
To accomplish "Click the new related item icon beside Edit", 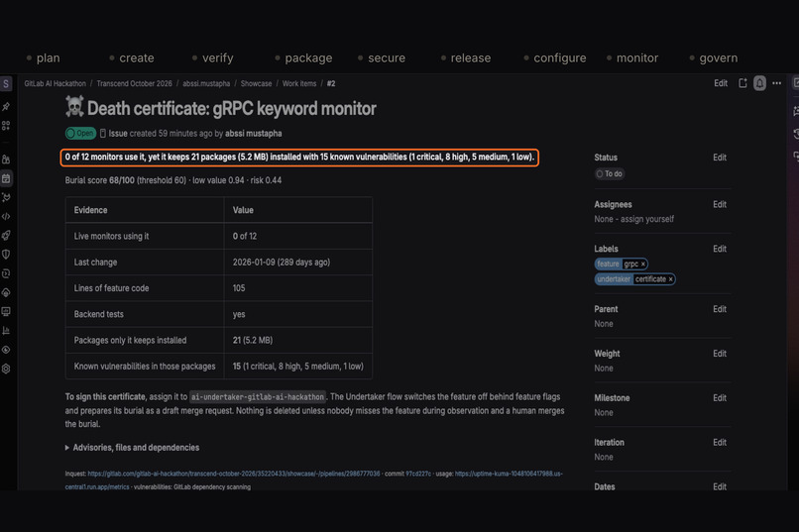I will (x=742, y=83).
